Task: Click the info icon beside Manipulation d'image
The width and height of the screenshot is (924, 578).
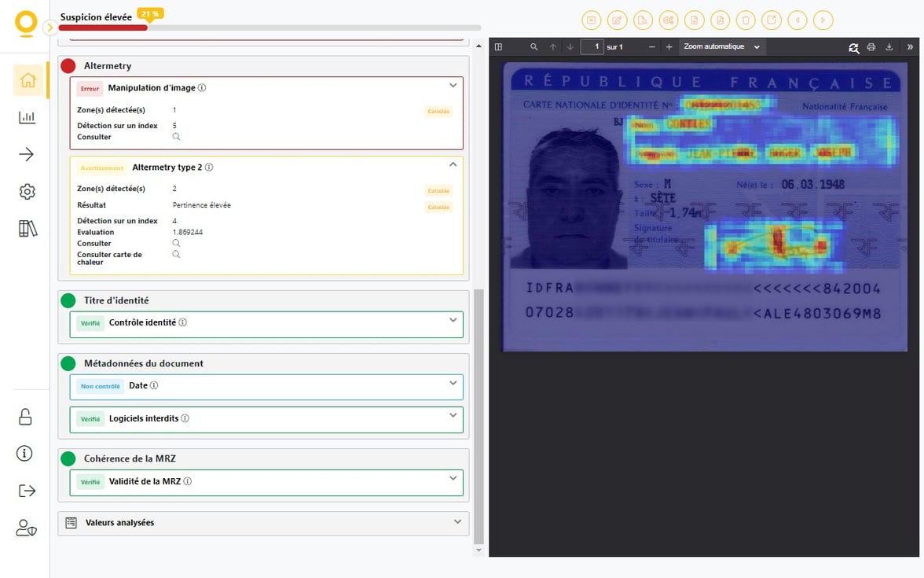Action: (x=202, y=88)
